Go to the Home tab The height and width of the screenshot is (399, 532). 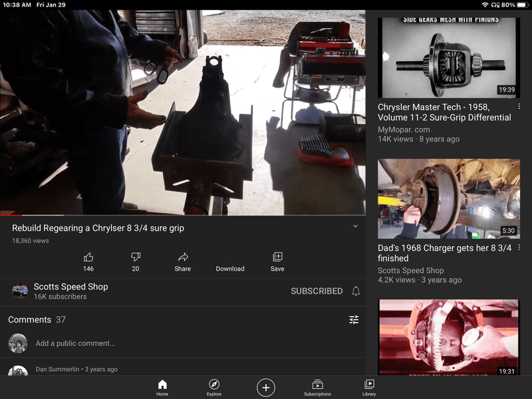(162, 388)
